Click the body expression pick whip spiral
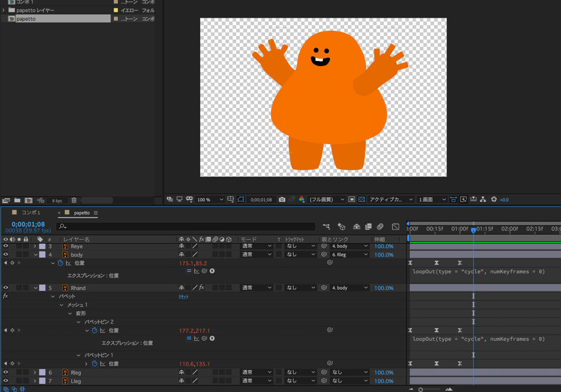This screenshot has height=392, width=561. point(204,272)
